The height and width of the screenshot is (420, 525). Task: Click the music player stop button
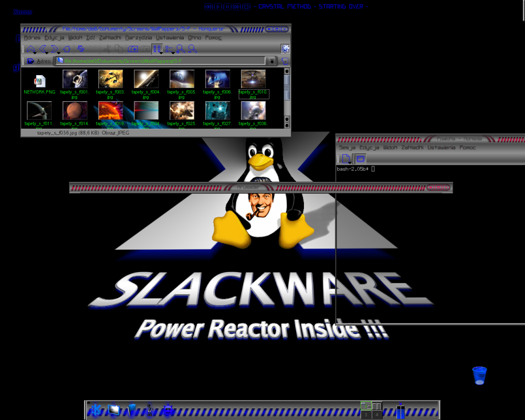(x=246, y=7)
